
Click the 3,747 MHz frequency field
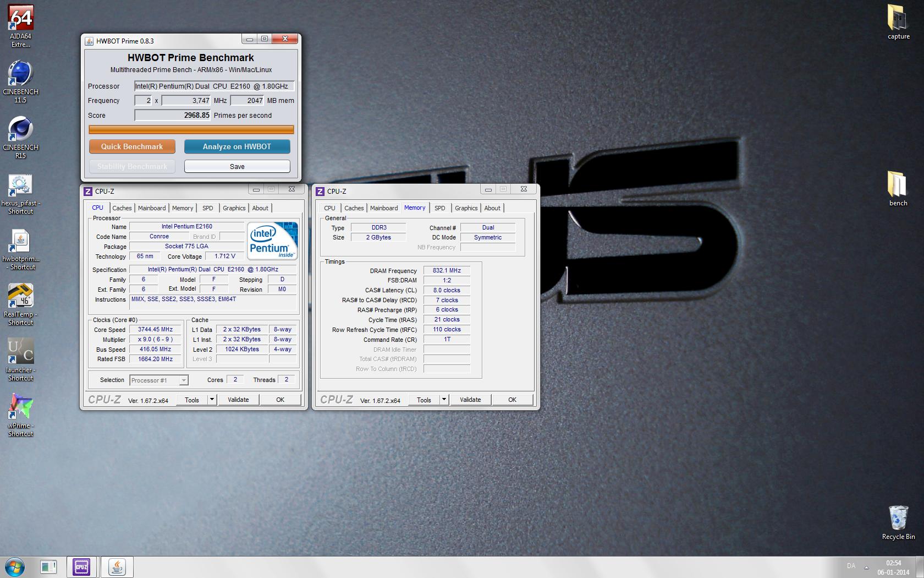point(186,101)
